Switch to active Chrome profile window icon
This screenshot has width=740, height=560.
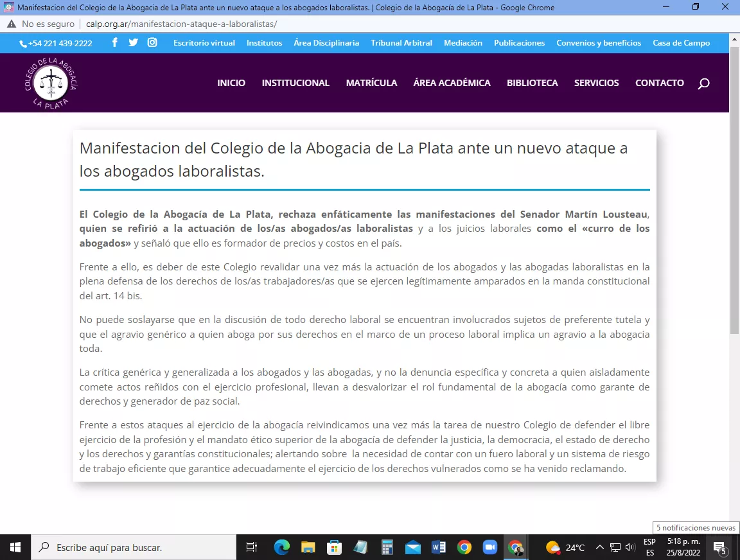516,547
